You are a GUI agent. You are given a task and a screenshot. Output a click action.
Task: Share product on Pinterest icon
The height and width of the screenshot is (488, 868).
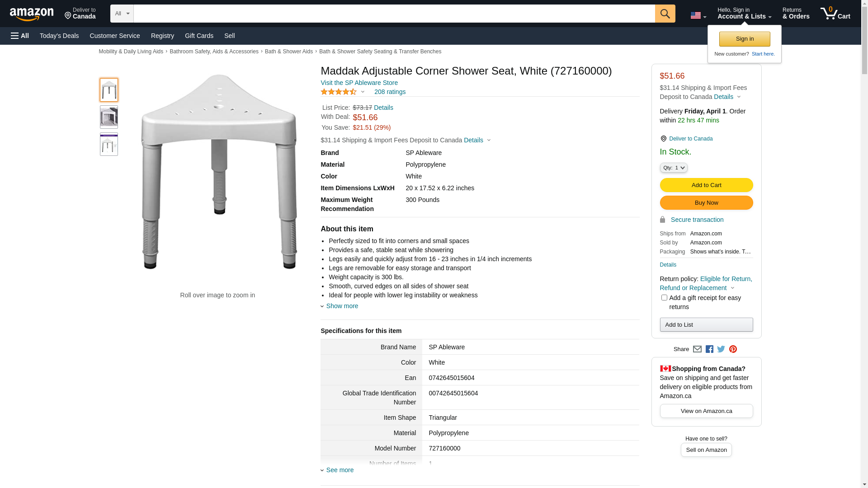733,349
